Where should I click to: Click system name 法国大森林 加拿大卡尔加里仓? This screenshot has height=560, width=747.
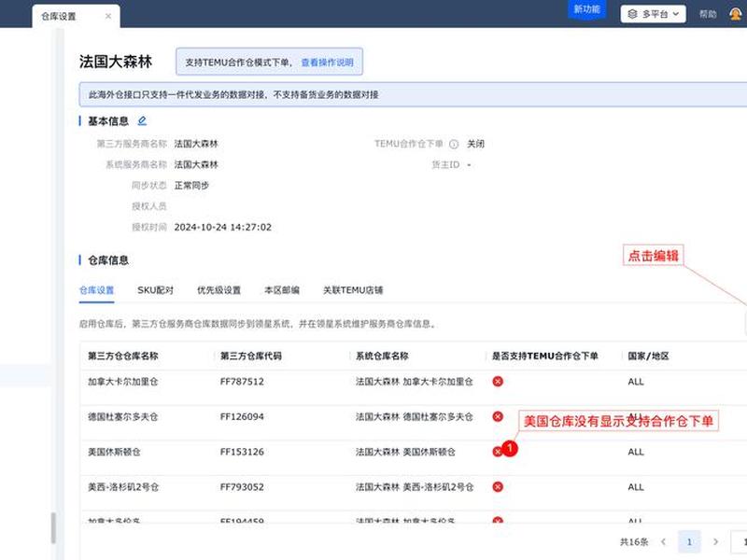point(414,382)
